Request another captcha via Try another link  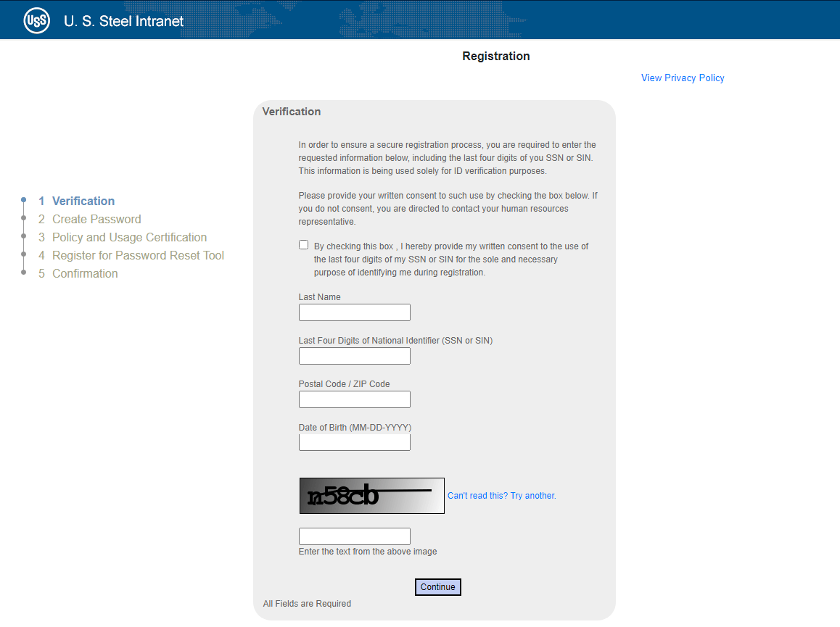(502, 496)
